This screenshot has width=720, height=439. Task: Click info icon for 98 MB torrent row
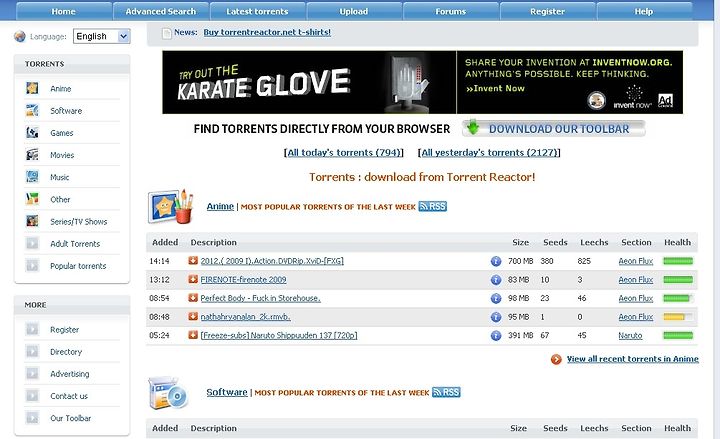point(496,298)
